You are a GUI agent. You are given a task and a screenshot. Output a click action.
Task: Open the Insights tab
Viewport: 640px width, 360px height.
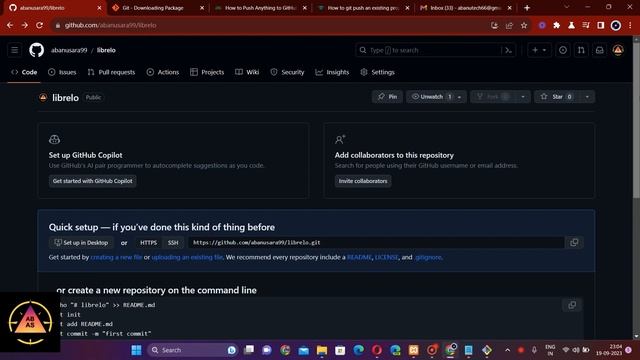332,72
